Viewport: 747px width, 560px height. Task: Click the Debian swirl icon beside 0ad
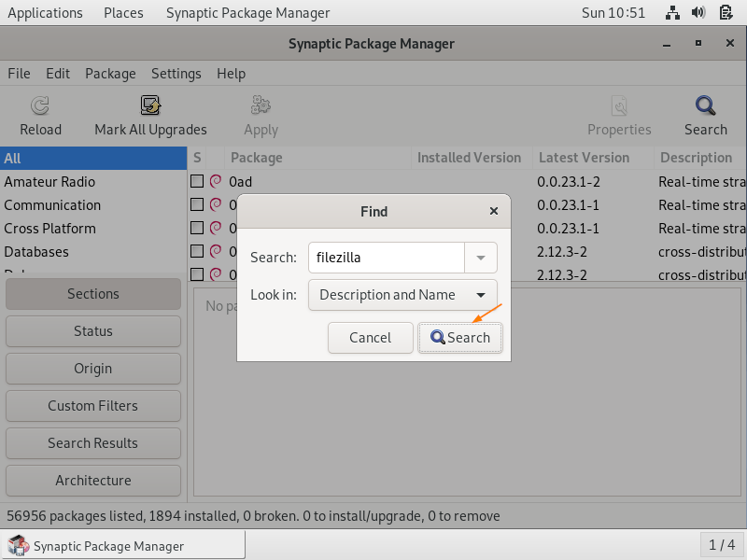pyautogui.click(x=216, y=181)
